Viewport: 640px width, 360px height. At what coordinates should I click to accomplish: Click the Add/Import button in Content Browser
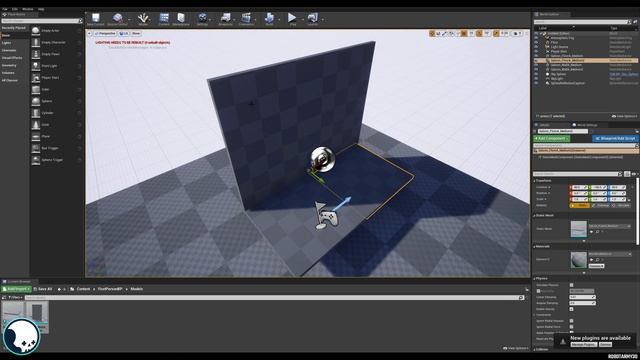(16, 289)
